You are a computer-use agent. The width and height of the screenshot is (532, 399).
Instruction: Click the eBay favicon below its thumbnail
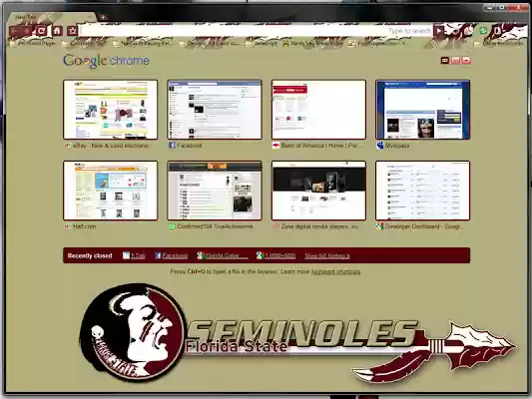[68, 146]
